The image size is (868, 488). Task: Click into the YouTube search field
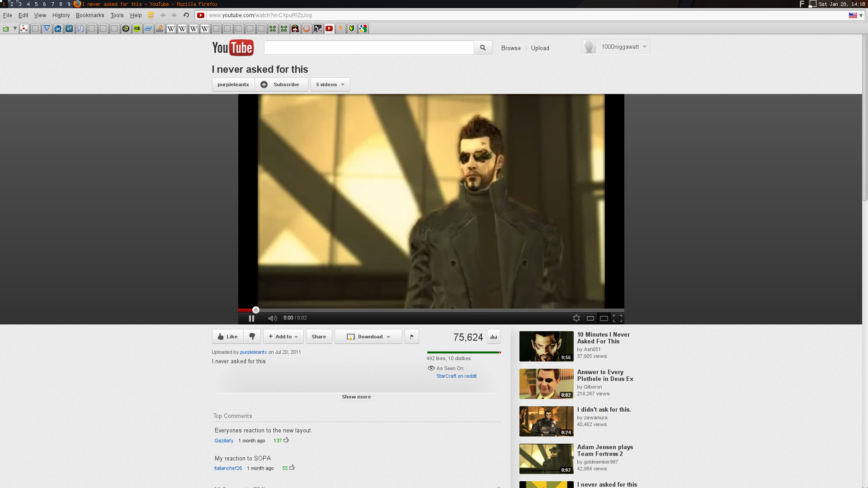click(x=369, y=47)
